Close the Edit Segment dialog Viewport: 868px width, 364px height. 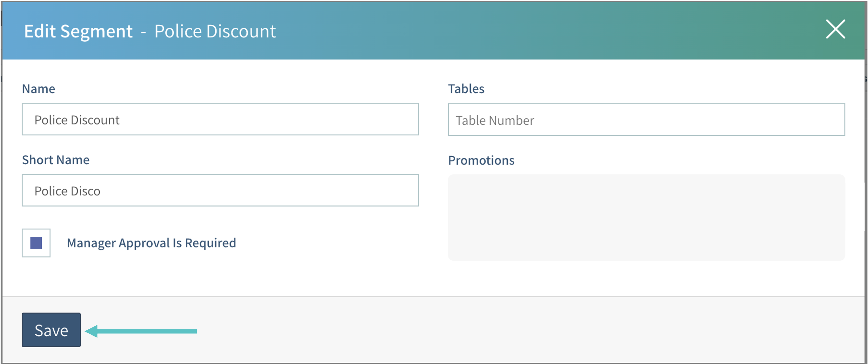click(835, 29)
